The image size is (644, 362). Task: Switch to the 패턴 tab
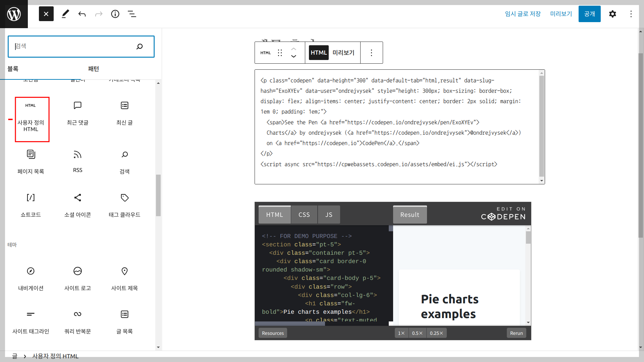(x=94, y=69)
